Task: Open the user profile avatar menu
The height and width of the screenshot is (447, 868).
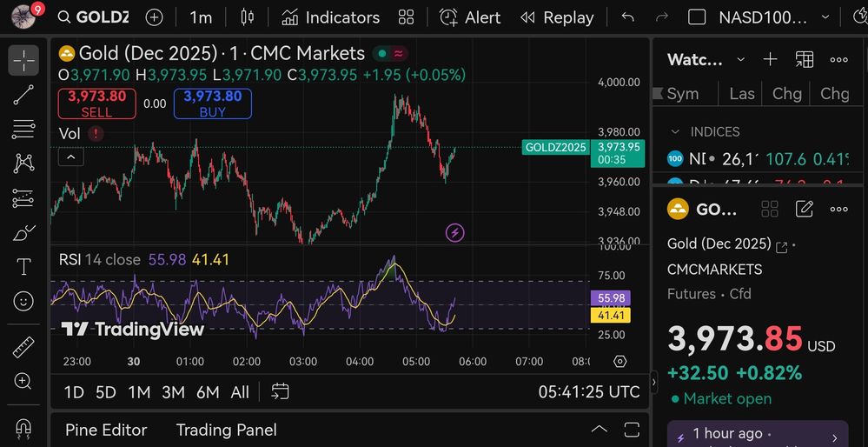Action: pos(23,17)
